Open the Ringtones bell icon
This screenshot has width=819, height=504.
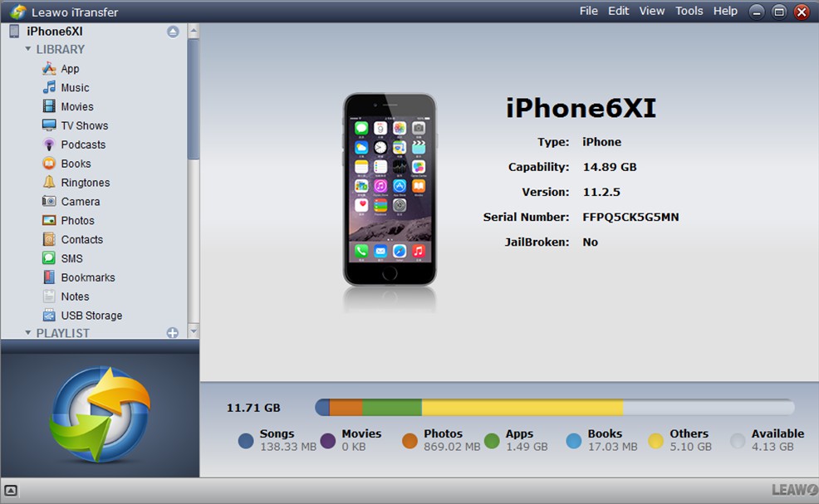pos(49,183)
